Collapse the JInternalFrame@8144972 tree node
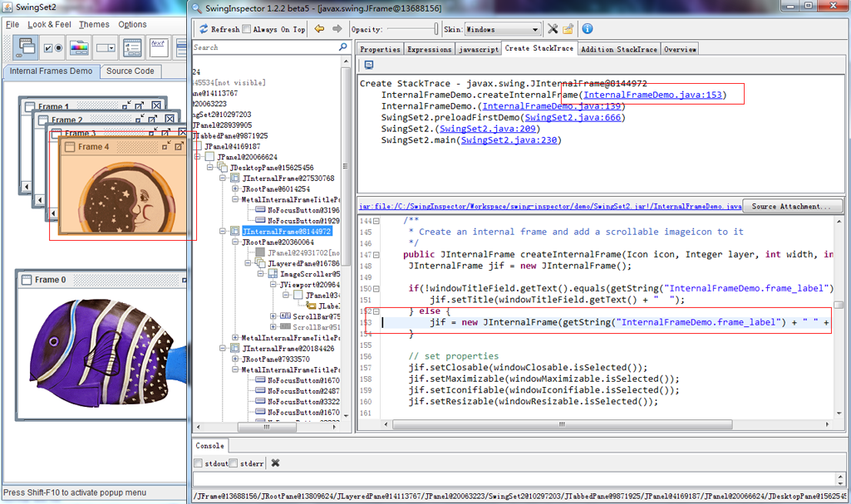Viewport: 851px width, 504px height. click(x=224, y=232)
